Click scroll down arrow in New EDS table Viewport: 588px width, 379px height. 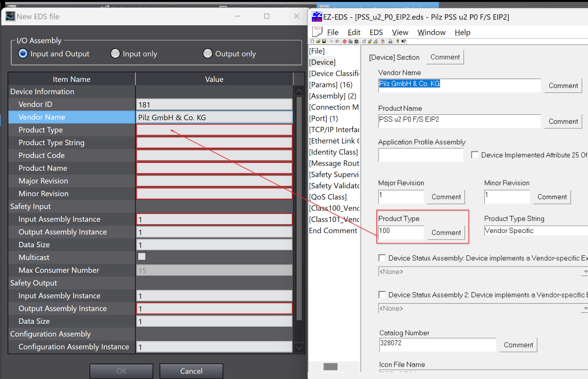pos(299,348)
